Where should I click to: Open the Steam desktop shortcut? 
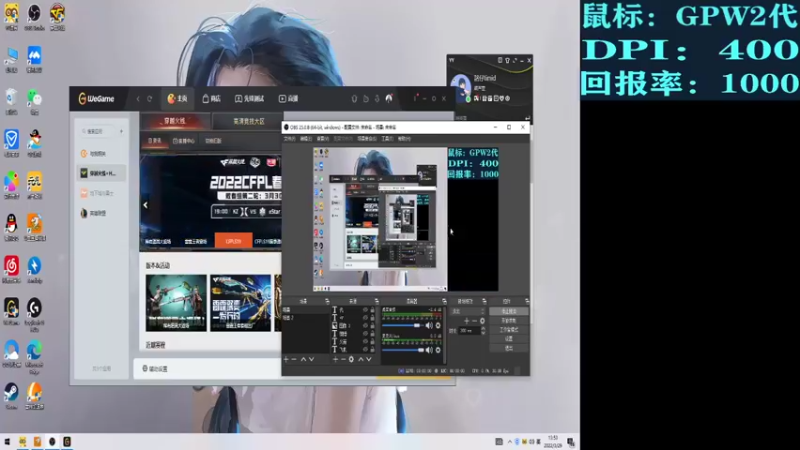pos(11,396)
